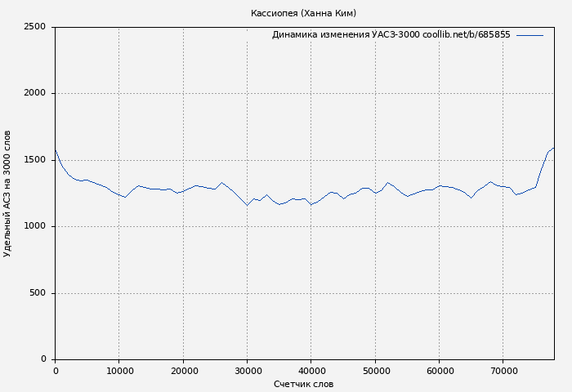Select the X-axis label Счетчик слов
The height and width of the screenshot is (392, 572).
[303, 384]
